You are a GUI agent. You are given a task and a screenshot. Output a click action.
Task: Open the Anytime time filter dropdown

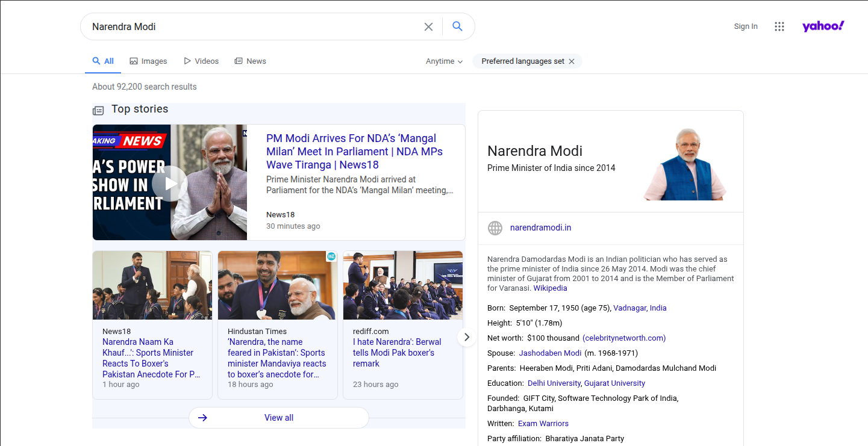(444, 61)
